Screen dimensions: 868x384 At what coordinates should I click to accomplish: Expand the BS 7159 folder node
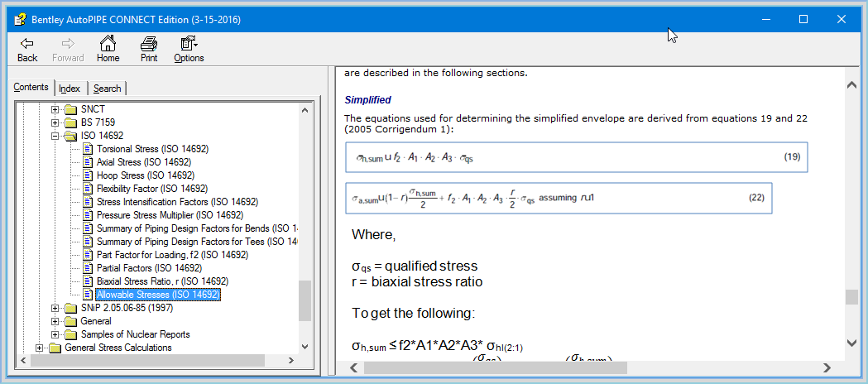[55, 122]
